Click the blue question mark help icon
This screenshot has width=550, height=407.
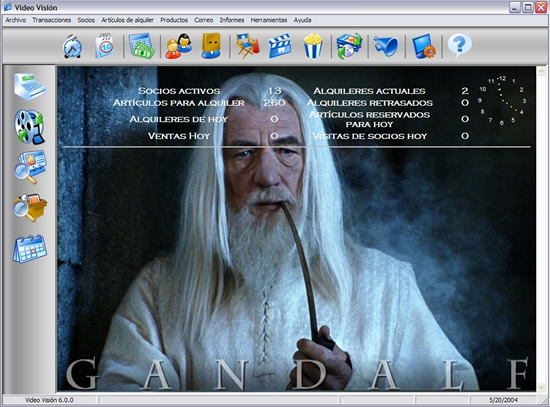pyautogui.click(x=460, y=45)
